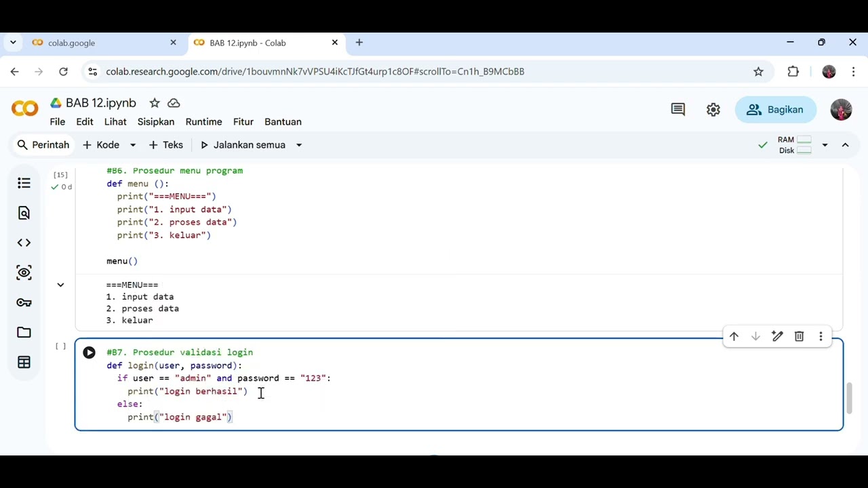Open the Table of contents sidebar icon
This screenshot has width=868, height=488.
pos(24,183)
